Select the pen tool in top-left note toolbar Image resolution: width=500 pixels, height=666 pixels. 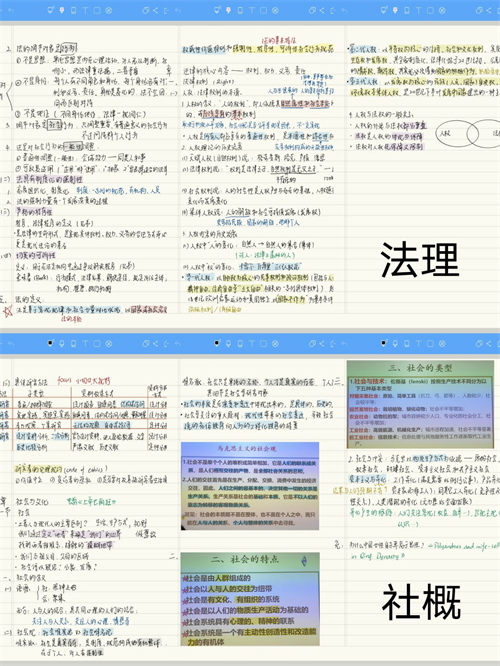click(x=51, y=10)
